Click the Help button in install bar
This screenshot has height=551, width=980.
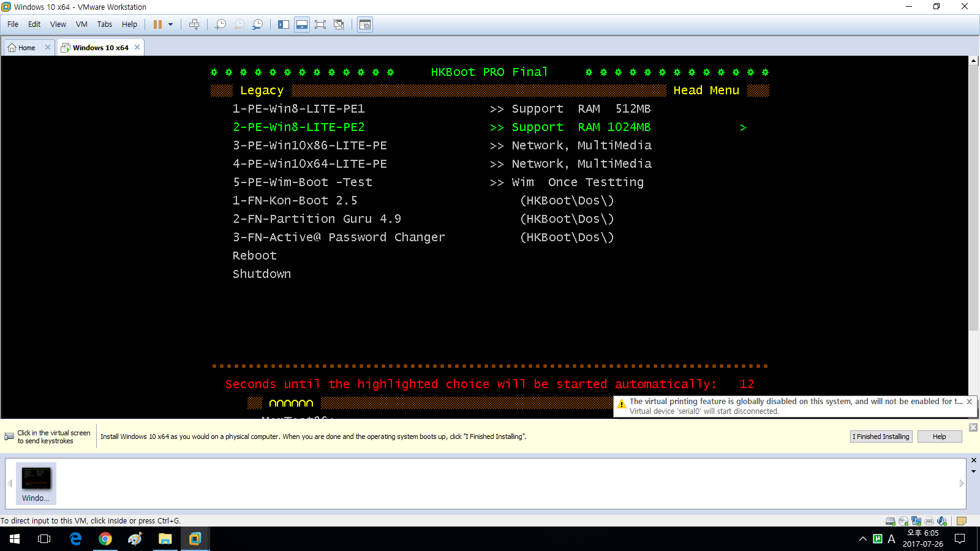[x=940, y=437]
